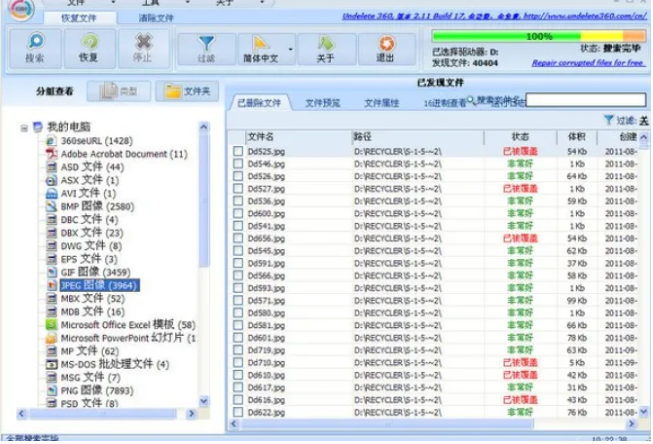Click the 过滤 (Filter) funnel icon
The height and width of the screenshot is (444, 653).
point(206,49)
